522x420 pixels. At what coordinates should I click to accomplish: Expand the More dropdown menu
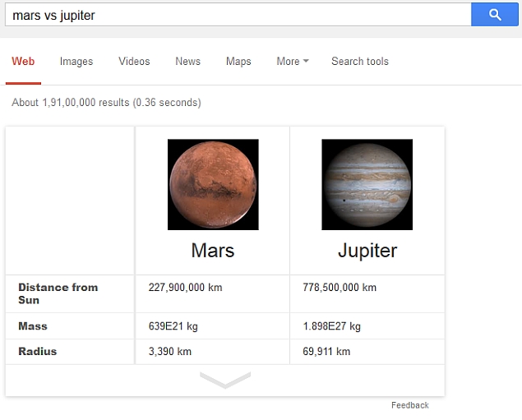pyautogui.click(x=293, y=62)
